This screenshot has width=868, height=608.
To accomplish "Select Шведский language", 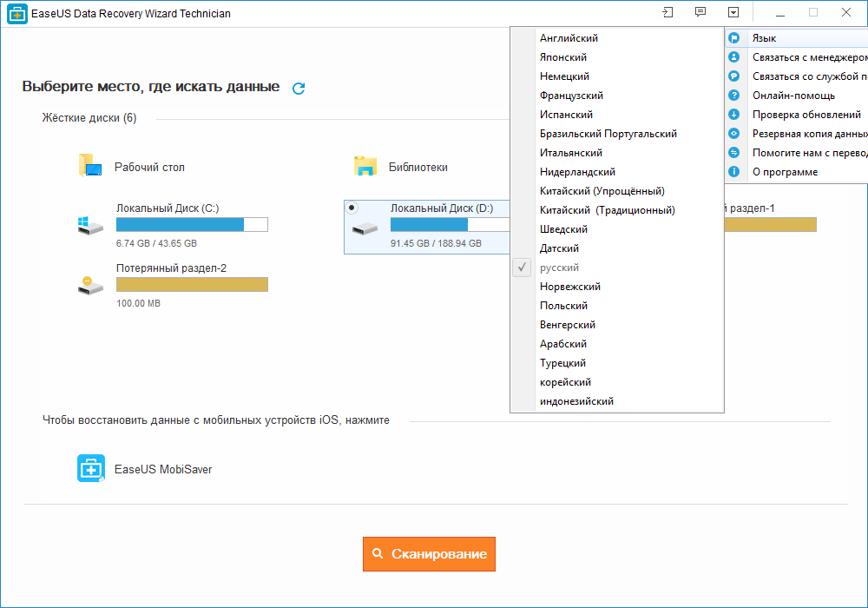I will point(616,229).
